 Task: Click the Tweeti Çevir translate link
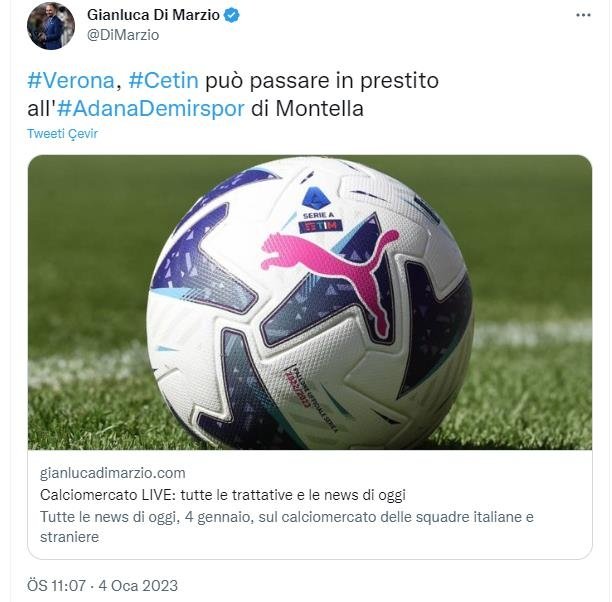62,134
